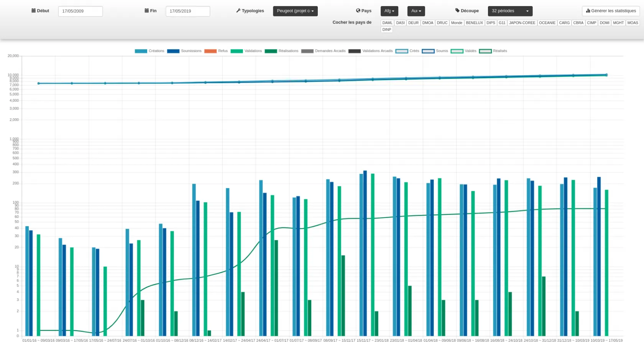Image resolution: width=644 pixels, height=342 pixels.
Task: Toggle Demandes Arcadis legend entry
Action: tap(323, 51)
